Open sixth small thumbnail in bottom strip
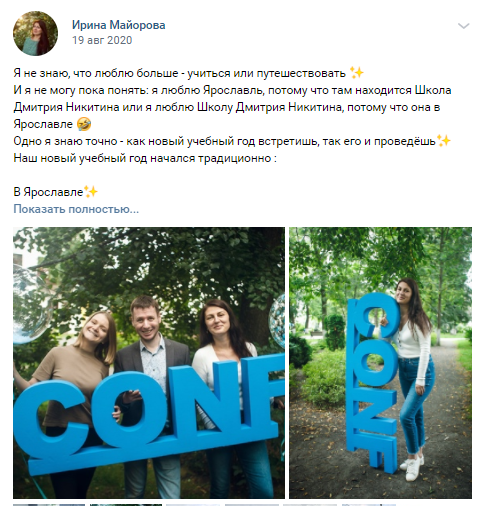The width and height of the screenshot is (485, 506). point(369,505)
